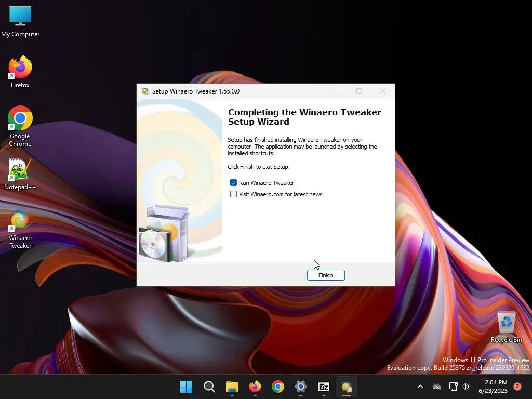Open File Explorer from taskbar
This screenshot has width=532, height=399.
tap(232, 387)
